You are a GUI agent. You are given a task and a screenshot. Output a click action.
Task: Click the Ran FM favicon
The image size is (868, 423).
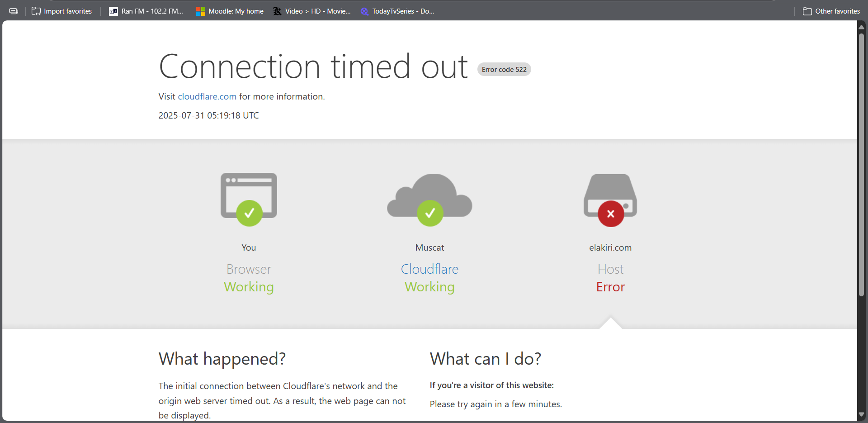(113, 11)
